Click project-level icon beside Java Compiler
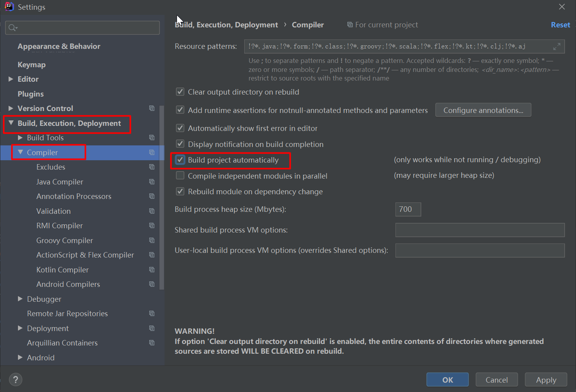 point(152,182)
